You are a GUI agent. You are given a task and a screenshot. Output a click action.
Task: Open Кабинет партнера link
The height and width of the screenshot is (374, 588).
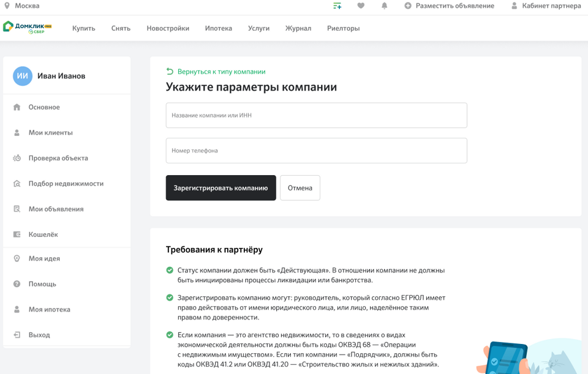tap(551, 6)
